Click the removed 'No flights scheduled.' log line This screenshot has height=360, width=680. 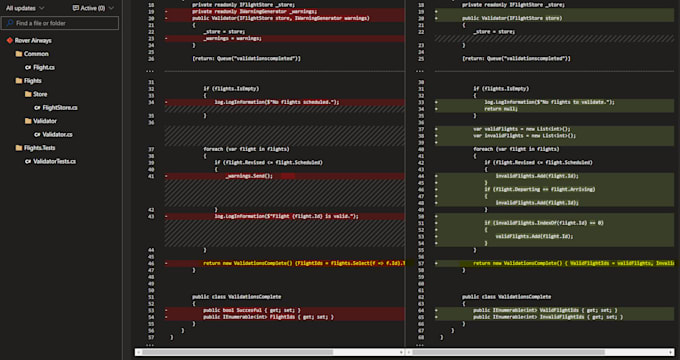coord(284,102)
